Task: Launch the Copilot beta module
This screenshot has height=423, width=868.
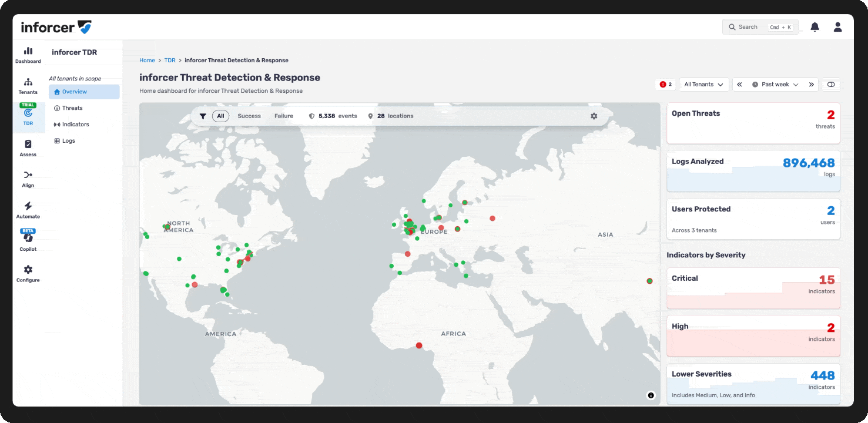Action: (x=28, y=241)
